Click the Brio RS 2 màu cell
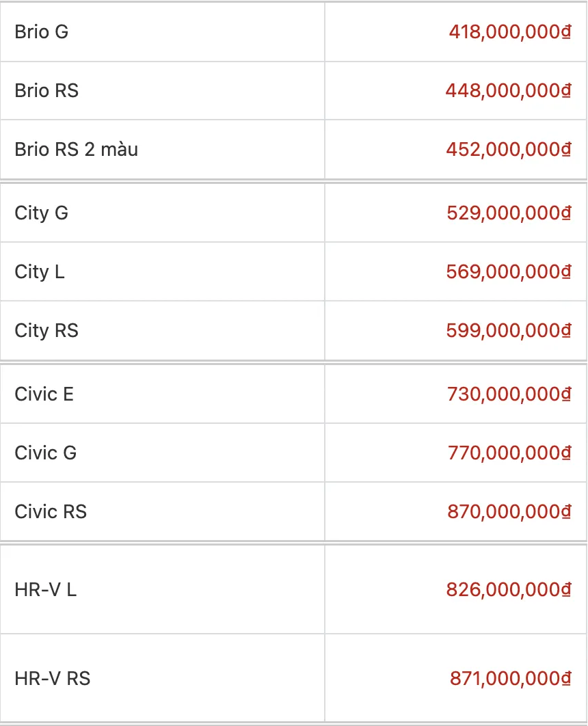The width and height of the screenshot is (588, 726). coord(77,149)
